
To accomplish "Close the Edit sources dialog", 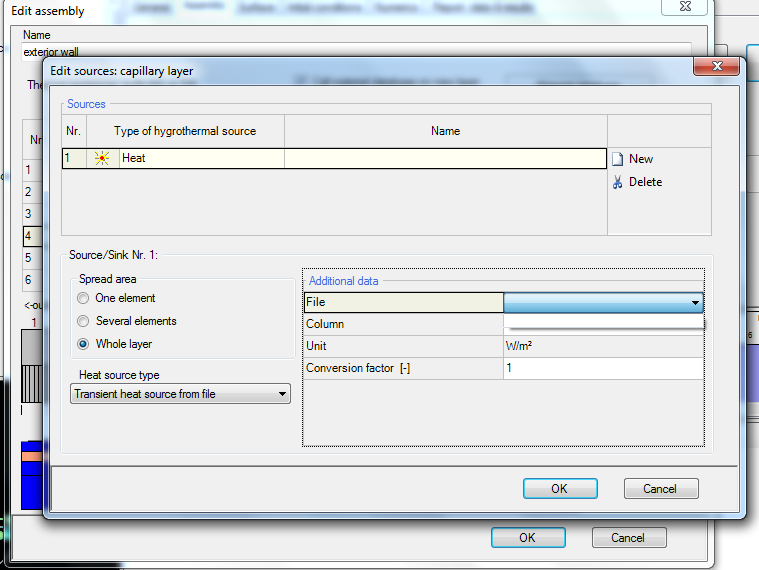I will (x=717, y=70).
